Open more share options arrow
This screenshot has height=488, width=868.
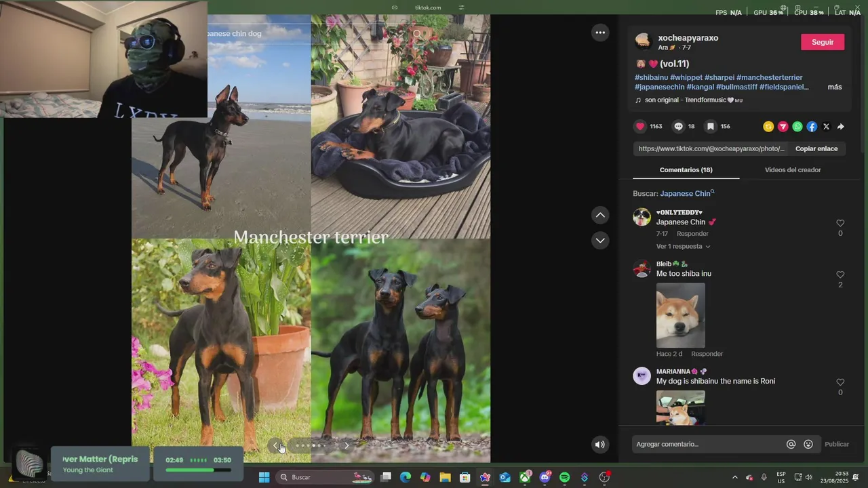[x=841, y=127]
